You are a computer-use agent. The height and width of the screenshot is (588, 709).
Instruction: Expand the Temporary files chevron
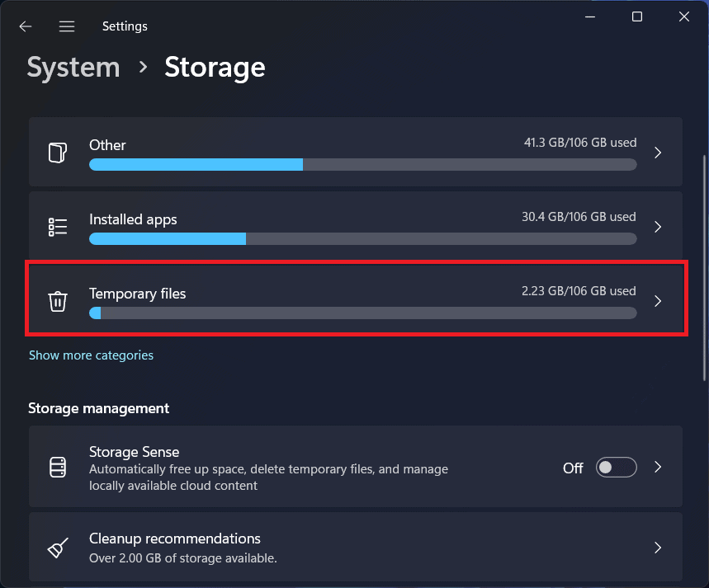[658, 301]
